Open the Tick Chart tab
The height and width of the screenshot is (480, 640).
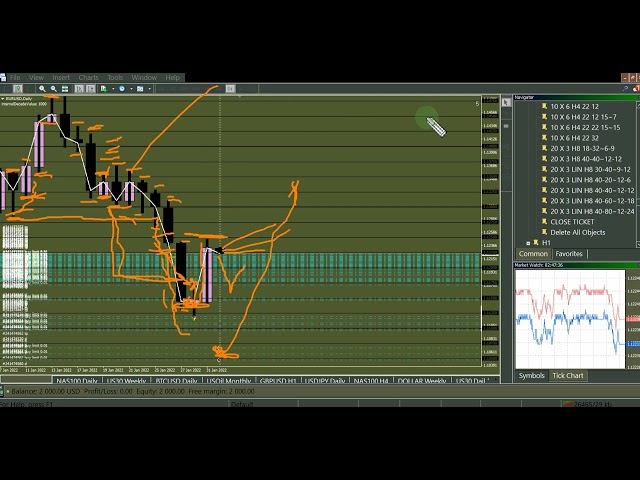point(568,375)
